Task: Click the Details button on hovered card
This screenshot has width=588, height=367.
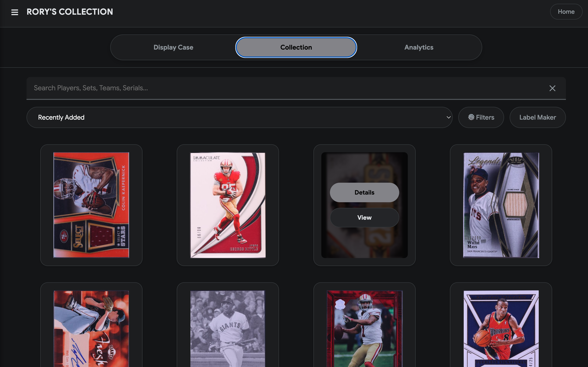Action: (364, 192)
